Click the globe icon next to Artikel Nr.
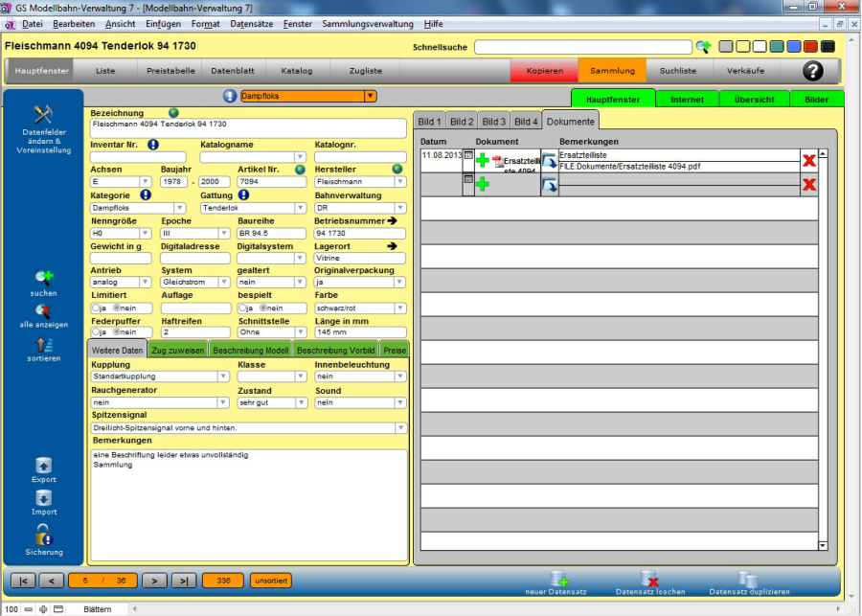The image size is (862, 616). click(x=300, y=170)
